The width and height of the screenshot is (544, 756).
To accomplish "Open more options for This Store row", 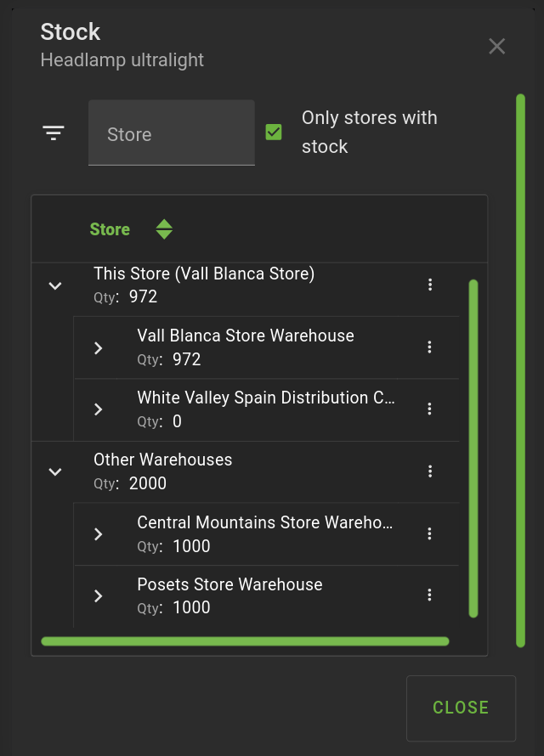I will point(430,285).
